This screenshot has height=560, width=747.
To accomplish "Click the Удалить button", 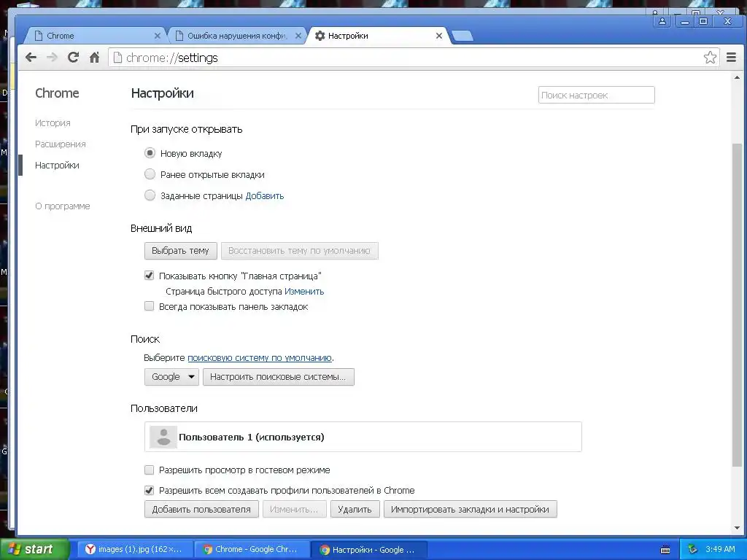I will (x=355, y=509).
